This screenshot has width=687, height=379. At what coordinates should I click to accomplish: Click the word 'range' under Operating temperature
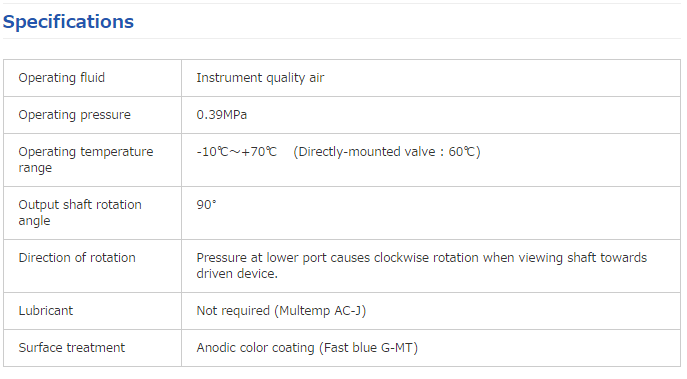tap(35, 169)
